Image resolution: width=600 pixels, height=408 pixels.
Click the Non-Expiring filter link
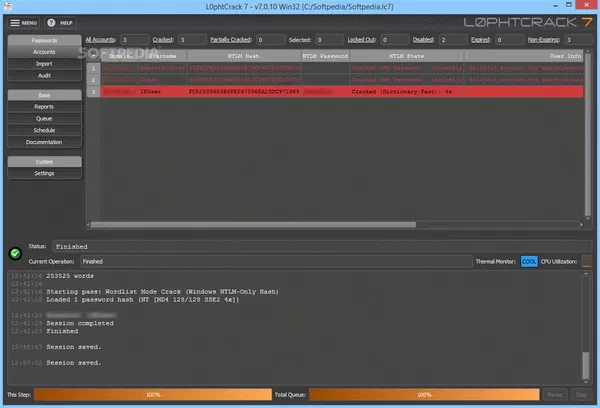click(544, 40)
